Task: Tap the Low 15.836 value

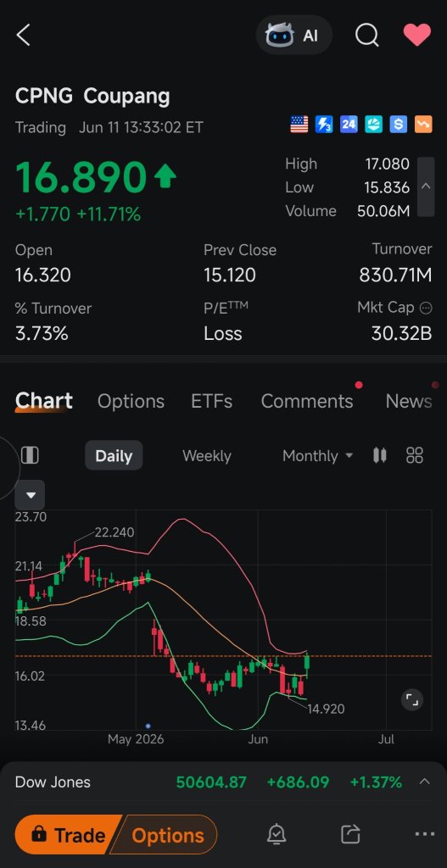Action: pos(387,187)
